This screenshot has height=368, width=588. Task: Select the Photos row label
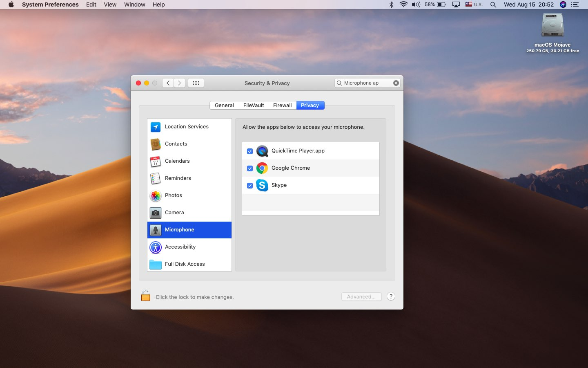174,195
